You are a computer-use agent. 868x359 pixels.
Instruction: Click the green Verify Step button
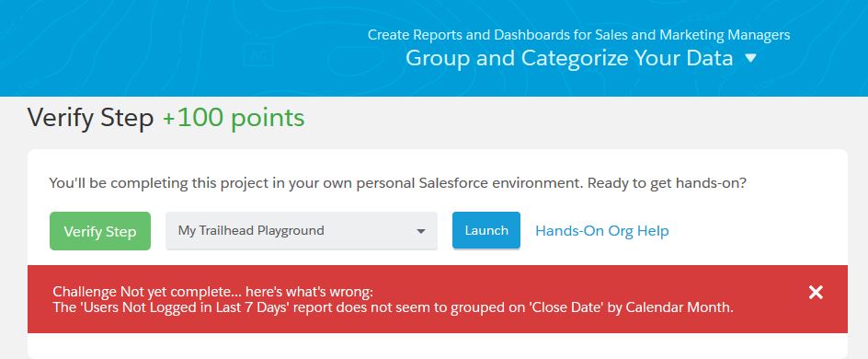99,231
